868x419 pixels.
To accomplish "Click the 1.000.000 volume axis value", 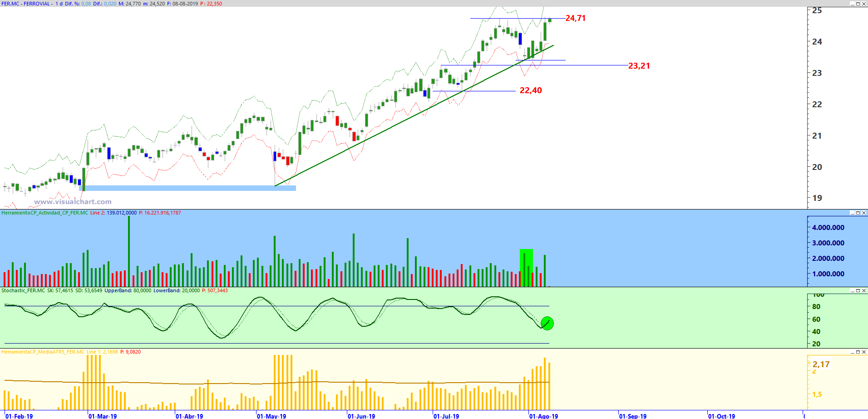I will (829, 274).
